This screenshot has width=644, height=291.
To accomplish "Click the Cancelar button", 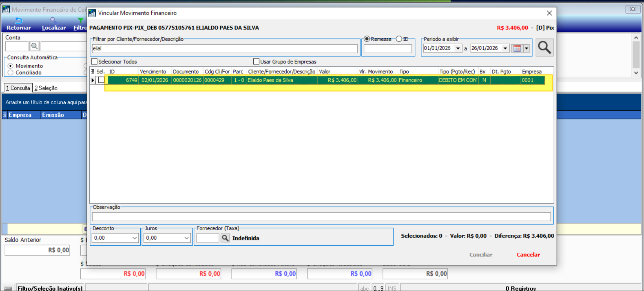I will pyautogui.click(x=528, y=255).
